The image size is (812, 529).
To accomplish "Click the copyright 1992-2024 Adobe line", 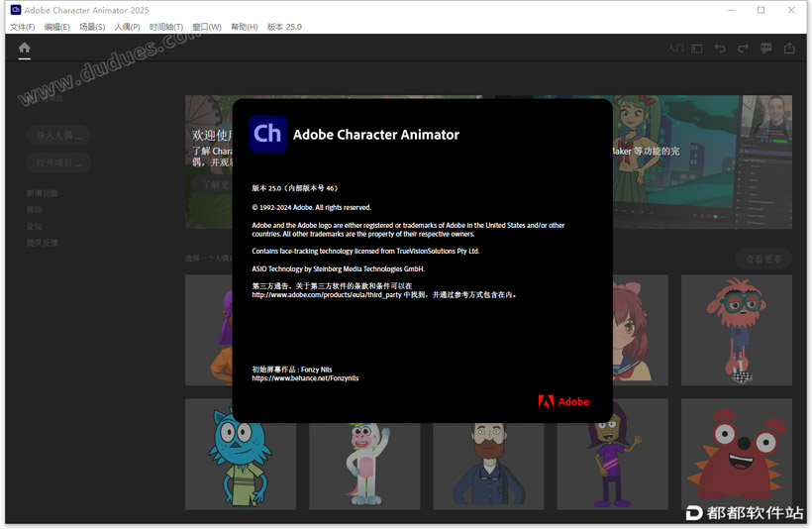I will click(311, 207).
